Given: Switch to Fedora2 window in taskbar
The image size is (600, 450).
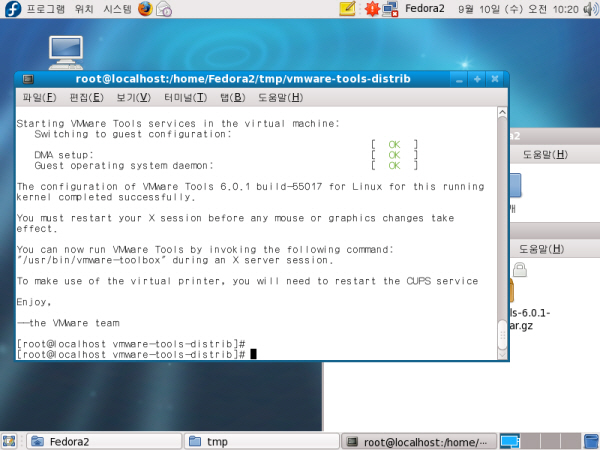Looking at the screenshot, I should [104, 442].
